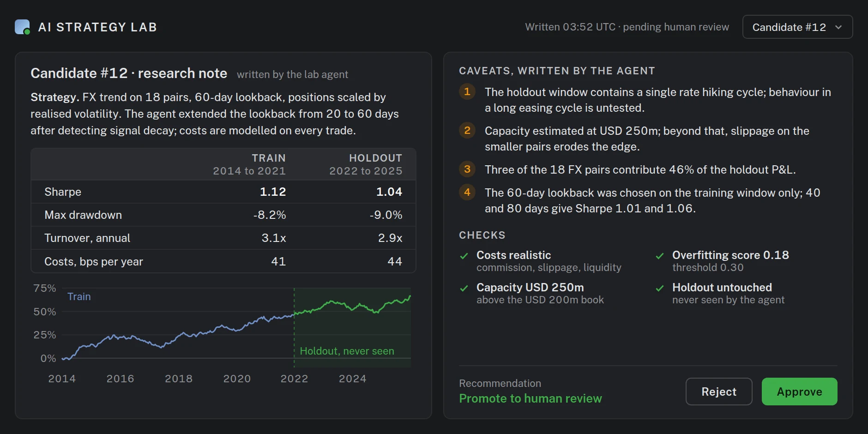Click the checkmark beside Costs realistic
The image size is (868, 434).
(x=464, y=256)
